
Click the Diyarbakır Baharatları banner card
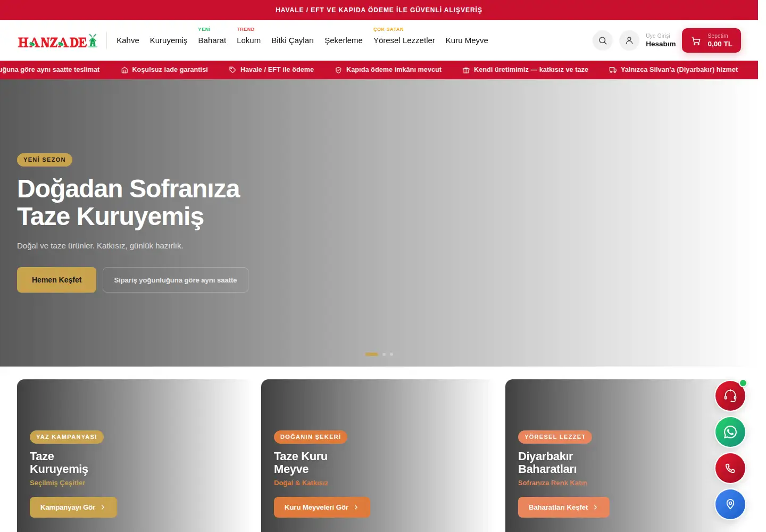(x=627, y=455)
